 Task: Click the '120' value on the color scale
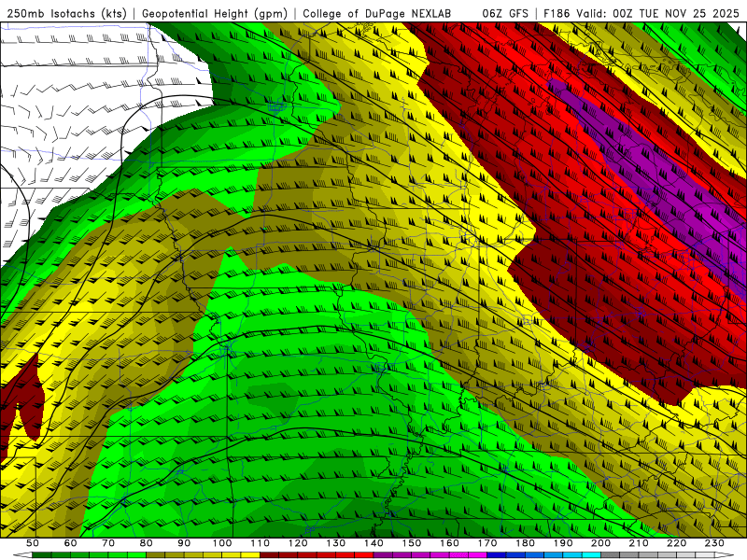click(298, 543)
